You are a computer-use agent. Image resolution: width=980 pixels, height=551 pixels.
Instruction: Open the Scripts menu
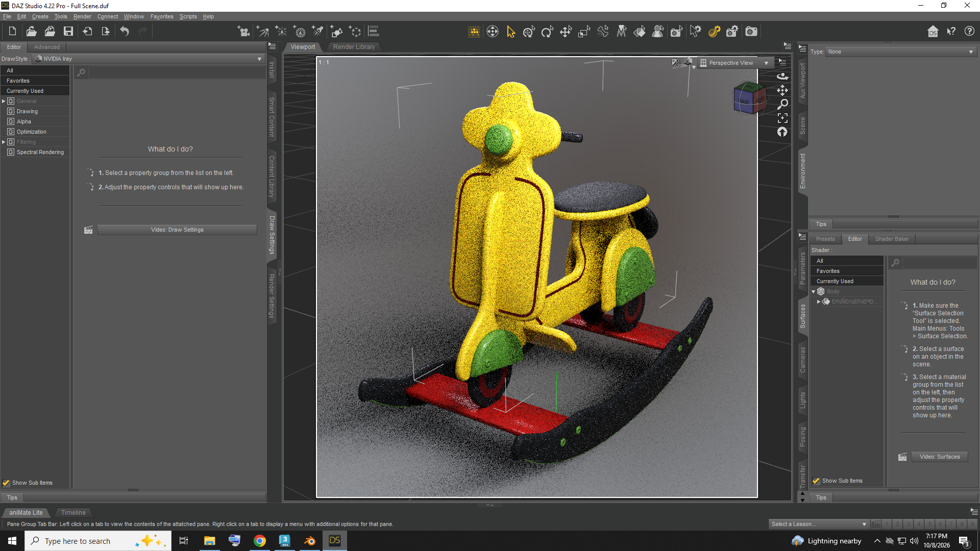click(x=188, y=16)
